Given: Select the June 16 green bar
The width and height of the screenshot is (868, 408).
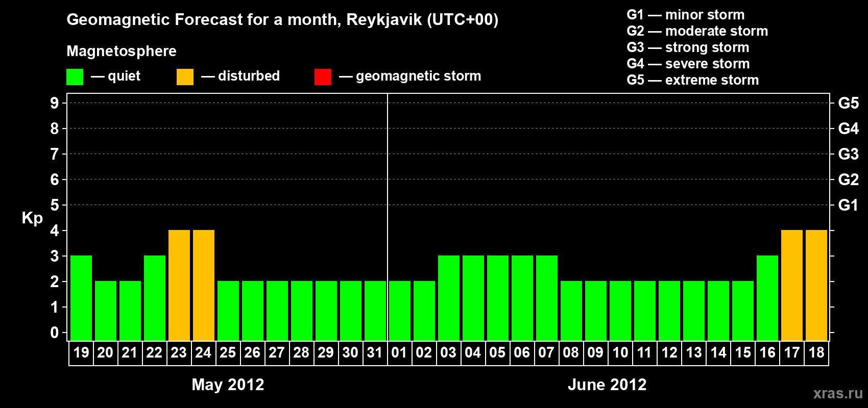Looking at the screenshot, I should click(767, 298).
